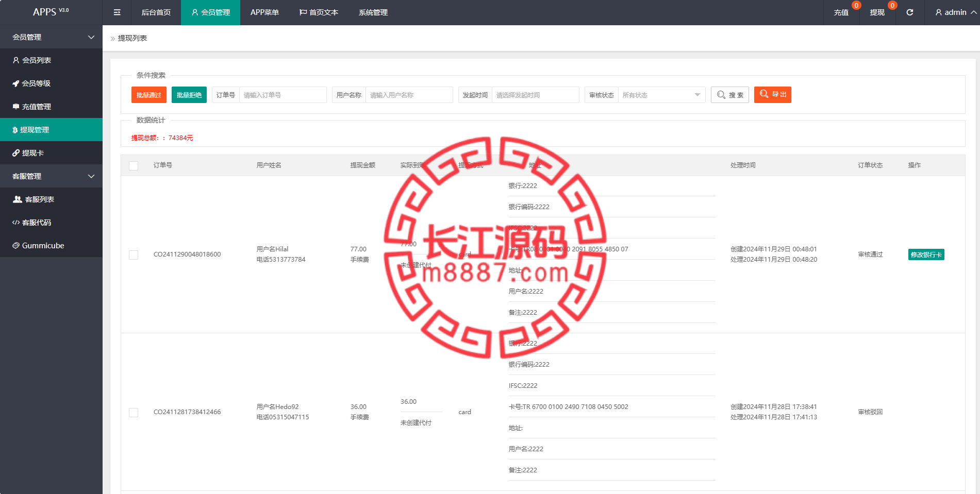Open the 系统管理 top menu

(x=373, y=12)
